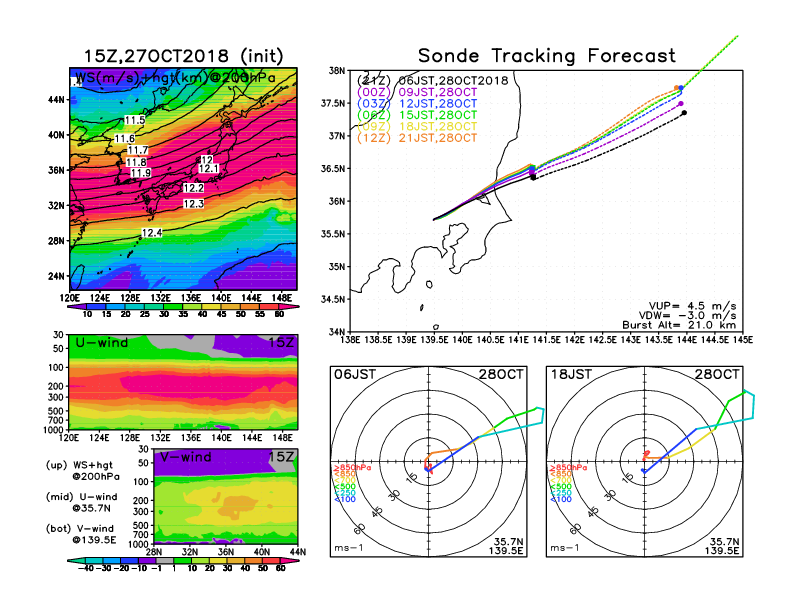
Task: Pick blue swatch between 10 and 15, wind-speed bar
Action: tap(97, 307)
